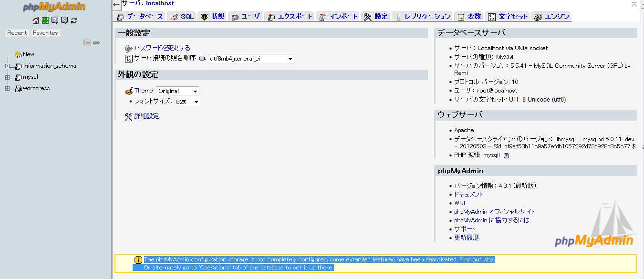Select wordpress database name in tree
This screenshot has width=644, height=279.
click(x=36, y=89)
